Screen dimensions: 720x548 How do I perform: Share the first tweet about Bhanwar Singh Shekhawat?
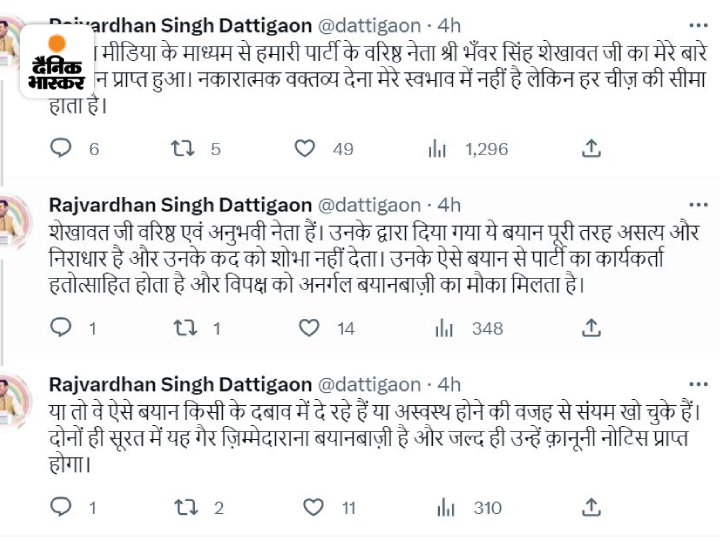(591, 149)
